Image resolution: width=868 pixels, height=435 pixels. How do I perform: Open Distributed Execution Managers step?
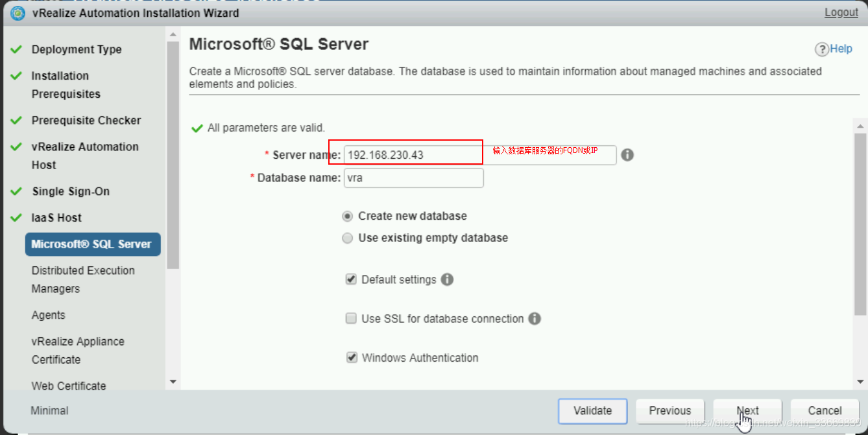click(83, 279)
